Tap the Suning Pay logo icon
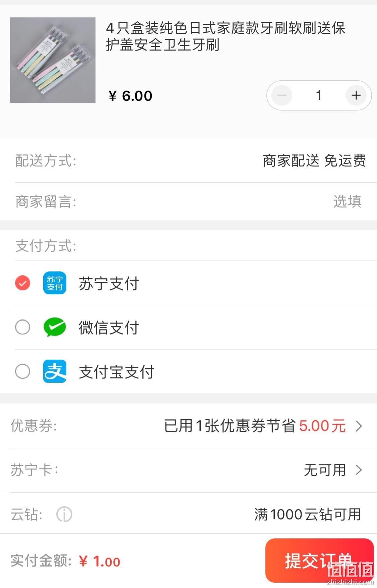Screen dimensions: 377x588 click(55, 283)
